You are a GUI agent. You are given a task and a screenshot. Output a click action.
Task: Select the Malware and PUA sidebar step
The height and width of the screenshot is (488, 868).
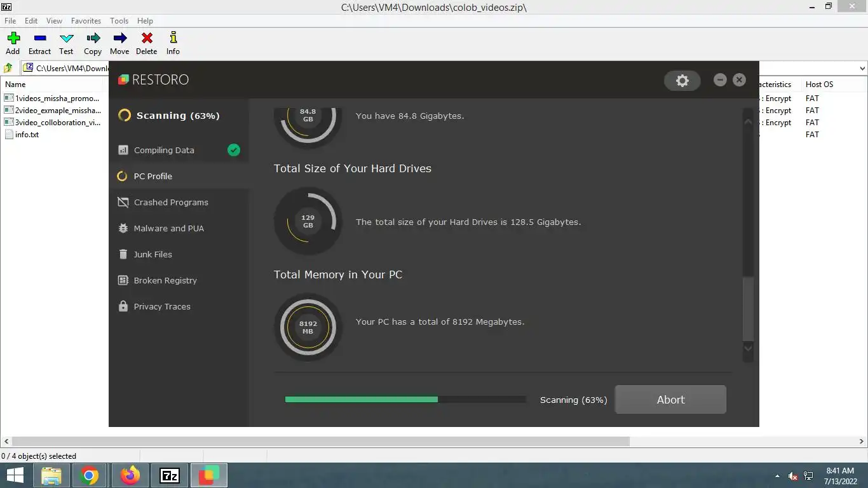pos(179,228)
